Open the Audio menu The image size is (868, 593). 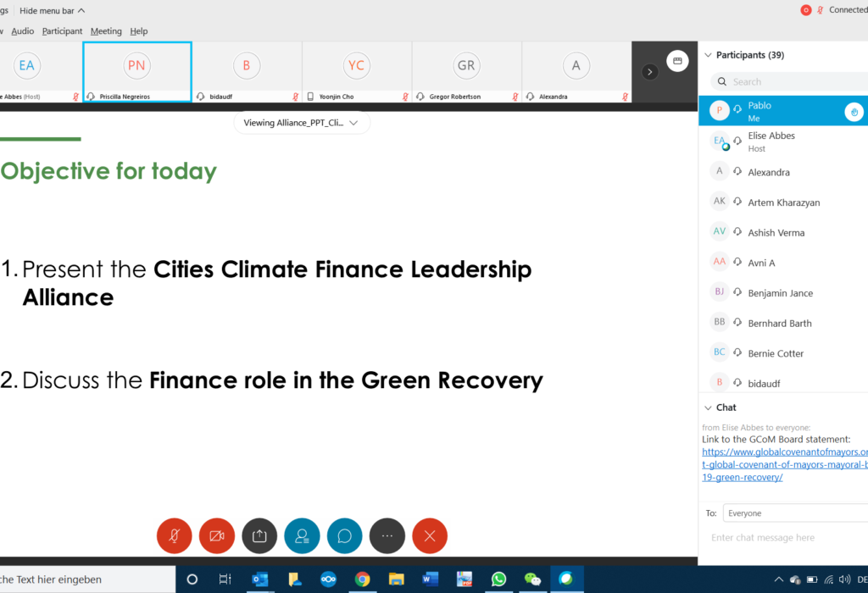[23, 30]
